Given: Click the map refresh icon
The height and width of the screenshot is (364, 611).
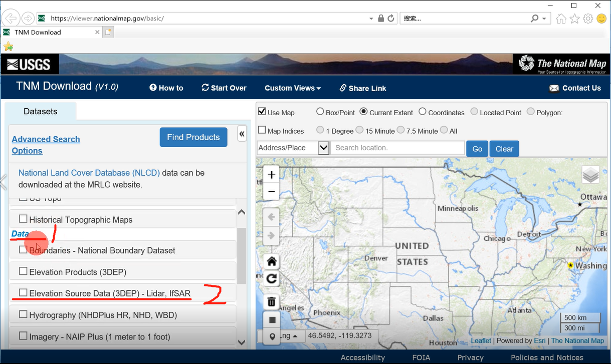Looking at the screenshot, I should click(272, 279).
